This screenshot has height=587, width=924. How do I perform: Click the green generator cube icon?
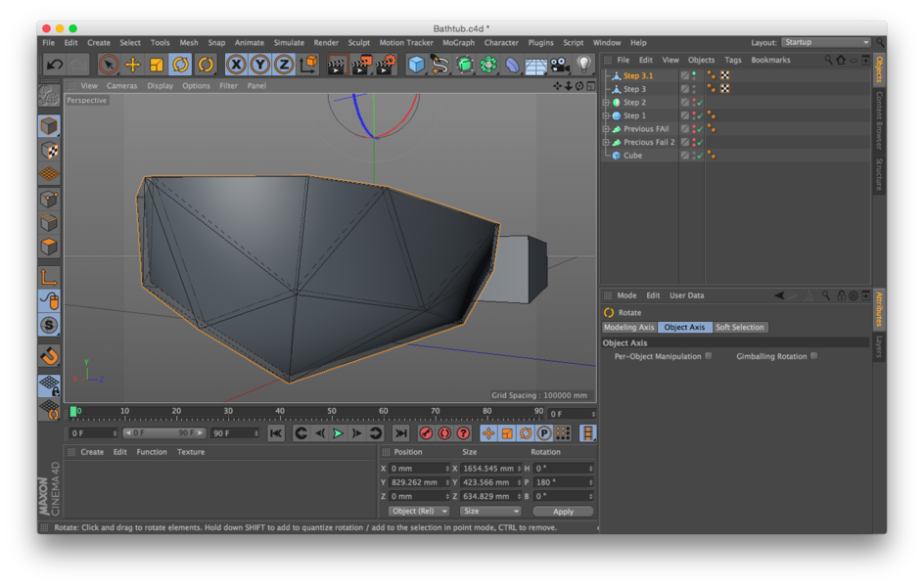464,65
